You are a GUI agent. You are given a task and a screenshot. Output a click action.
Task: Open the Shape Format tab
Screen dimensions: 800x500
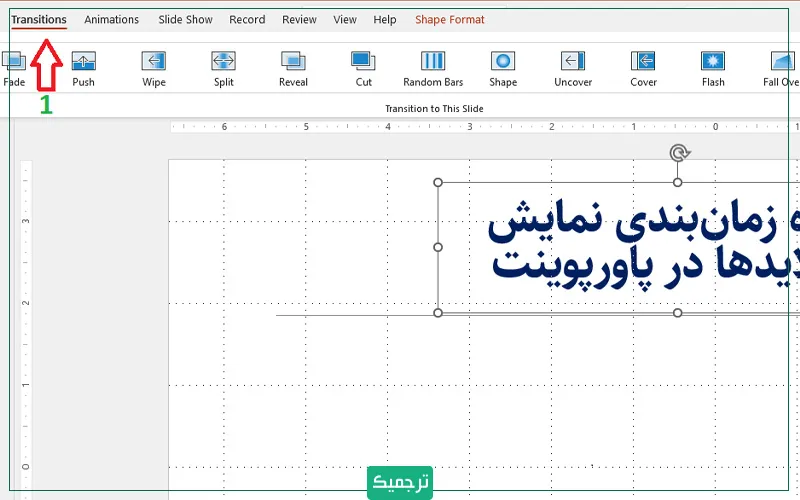coord(449,20)
